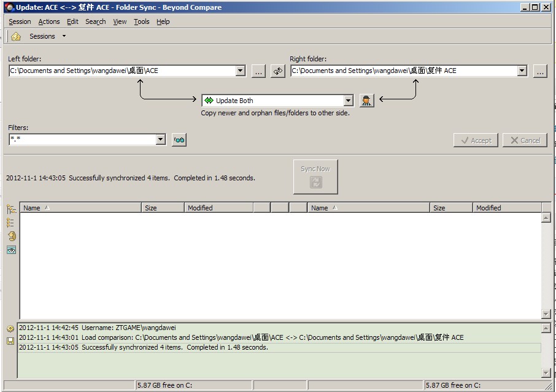Minimize the Beyond Compare window
Screen dimensions: 556x392
tap(525, 7)
